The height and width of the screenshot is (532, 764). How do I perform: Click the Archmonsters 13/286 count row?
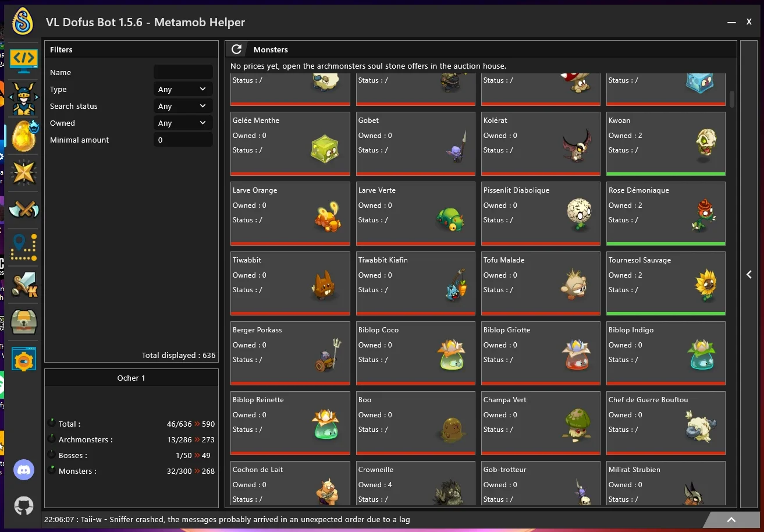click(131, 439)
